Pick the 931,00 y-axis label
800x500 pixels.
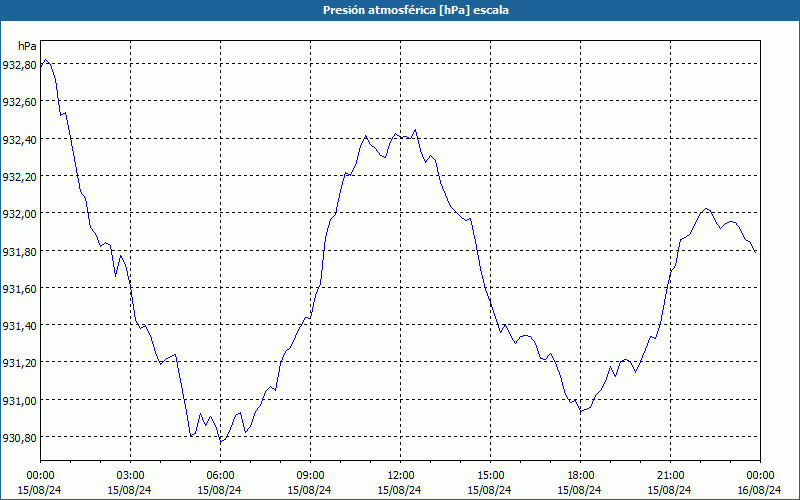click(19, 401)
